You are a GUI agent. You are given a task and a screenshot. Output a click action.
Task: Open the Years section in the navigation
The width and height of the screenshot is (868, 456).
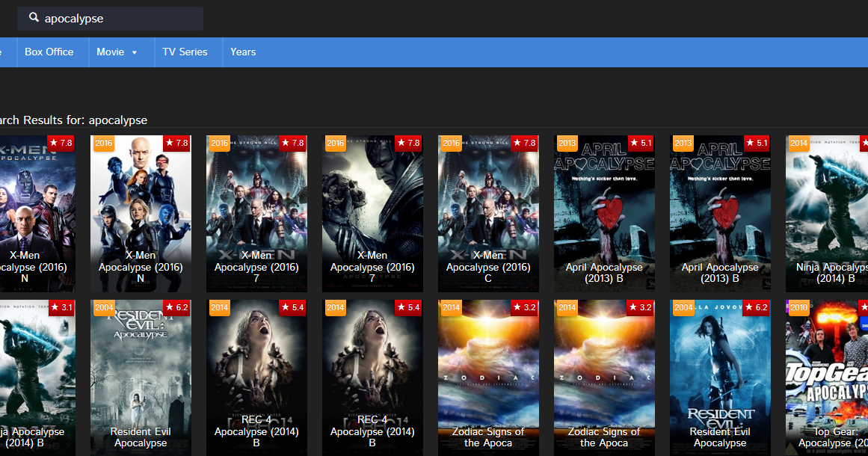click(x=243, y=52)
